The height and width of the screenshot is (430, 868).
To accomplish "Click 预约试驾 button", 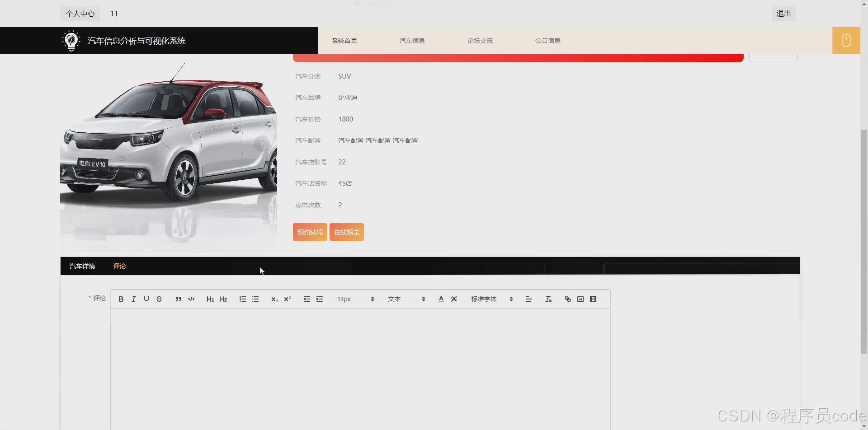I will point(310,232).
